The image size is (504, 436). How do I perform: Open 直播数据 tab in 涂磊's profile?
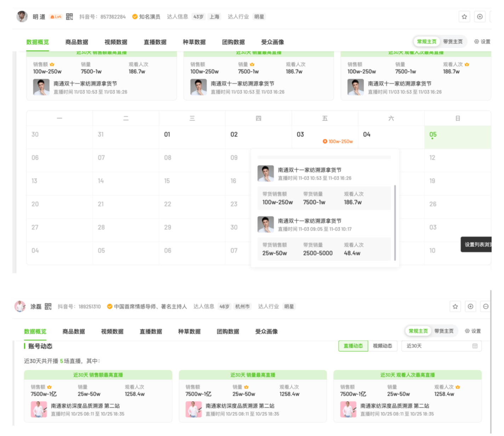point(151,332)
